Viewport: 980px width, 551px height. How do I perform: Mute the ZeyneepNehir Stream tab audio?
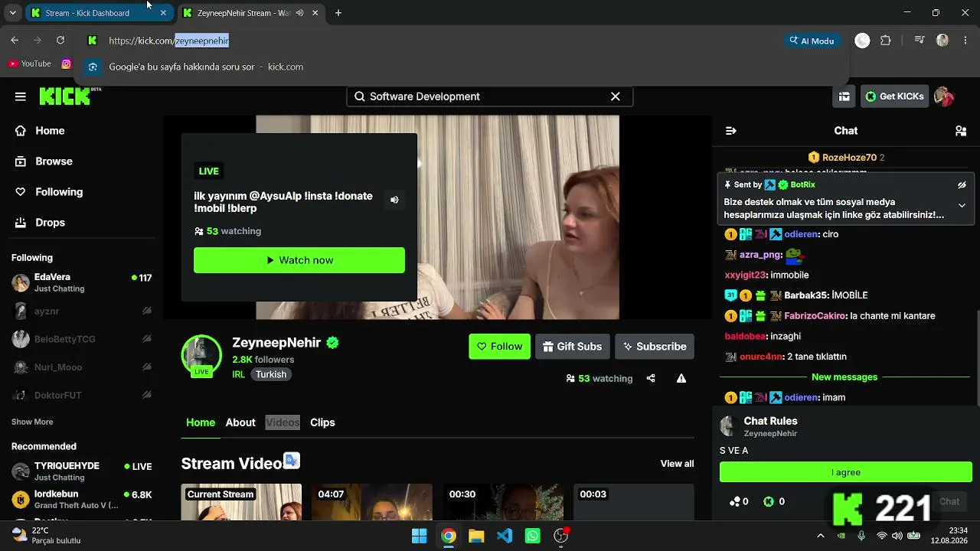[x=300, y=13]
